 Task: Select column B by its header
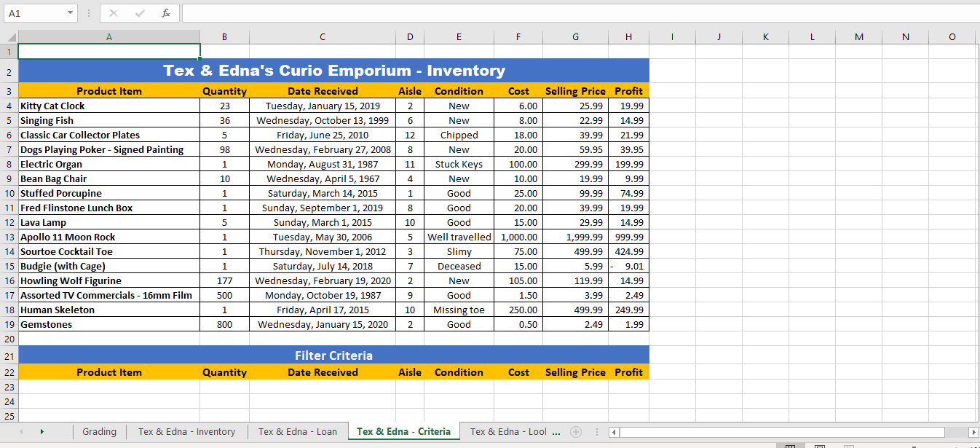click(x=224, y=36)
